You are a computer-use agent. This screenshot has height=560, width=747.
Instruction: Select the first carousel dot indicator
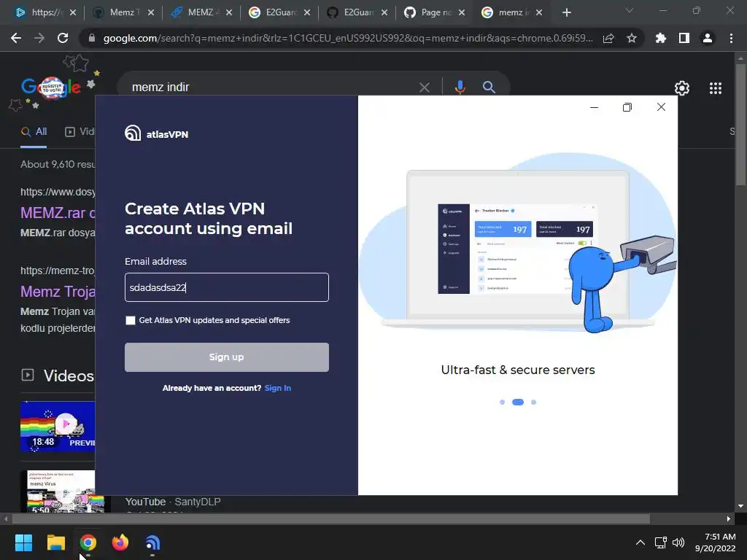(502, 402)
